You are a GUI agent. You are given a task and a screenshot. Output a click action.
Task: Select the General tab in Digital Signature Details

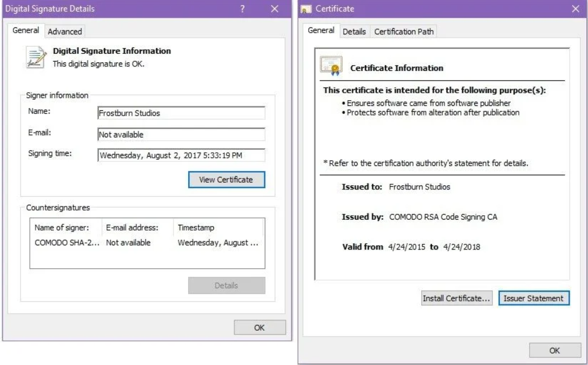point(26,29)
